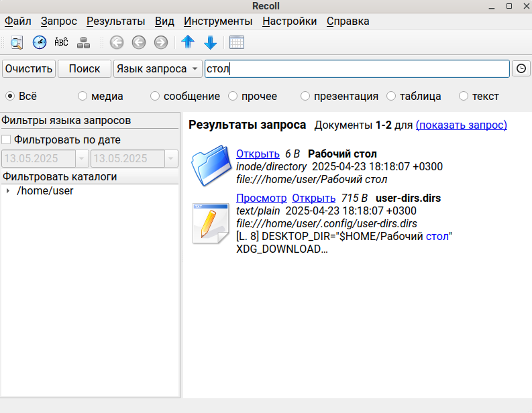Open the ABC term explorer tool
532x413 pixels.
point(61,42)
